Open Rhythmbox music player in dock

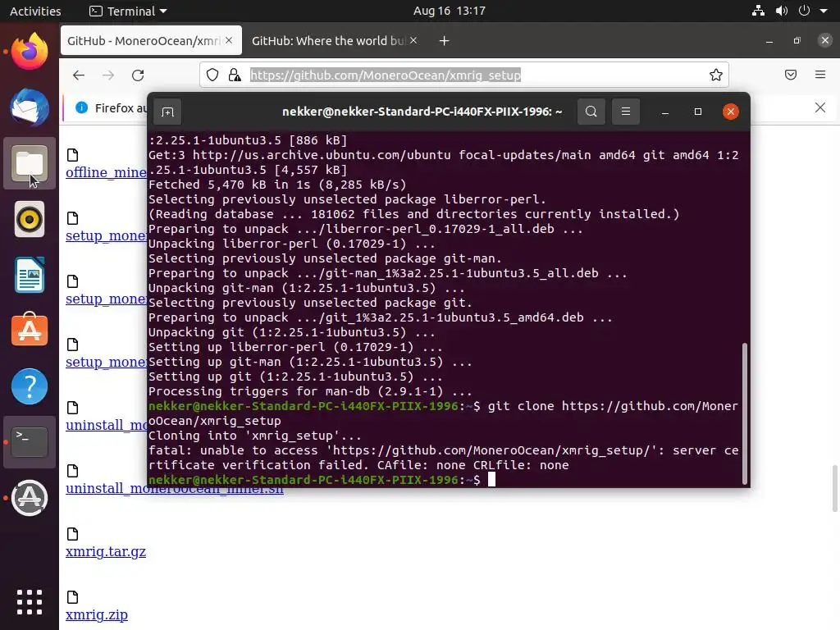pyautogui.click(x=30, y=219)
